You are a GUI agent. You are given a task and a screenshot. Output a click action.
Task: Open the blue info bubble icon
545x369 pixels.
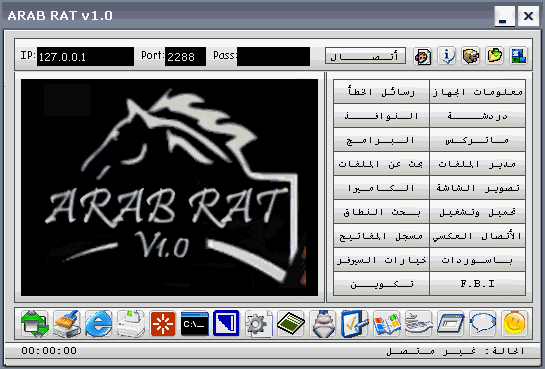447,56
